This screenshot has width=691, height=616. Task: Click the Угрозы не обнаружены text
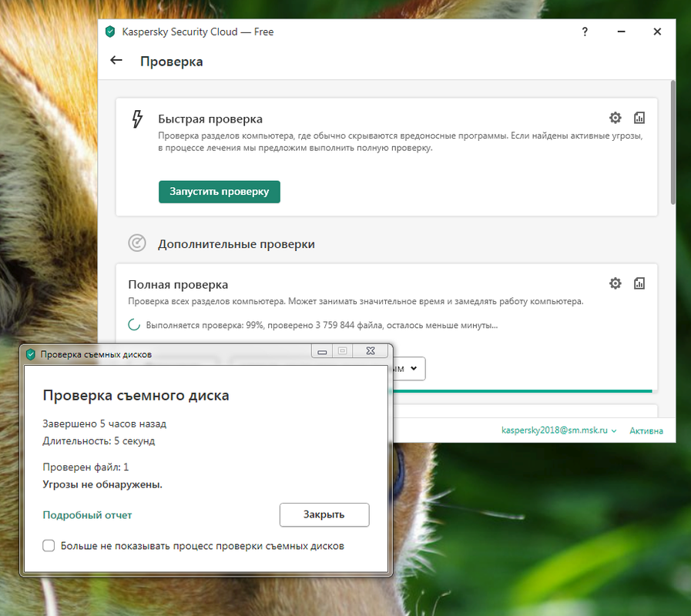coord(102,484)
